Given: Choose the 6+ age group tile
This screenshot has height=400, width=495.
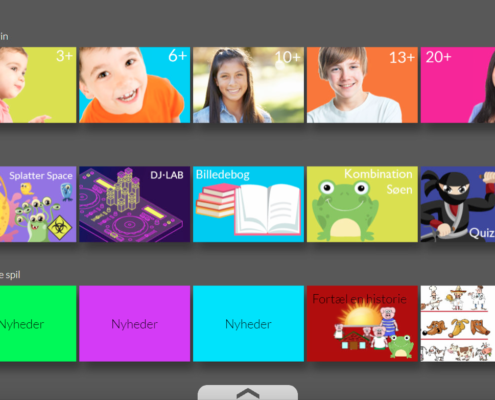Looking at the screenshot, I should (135, 85).
